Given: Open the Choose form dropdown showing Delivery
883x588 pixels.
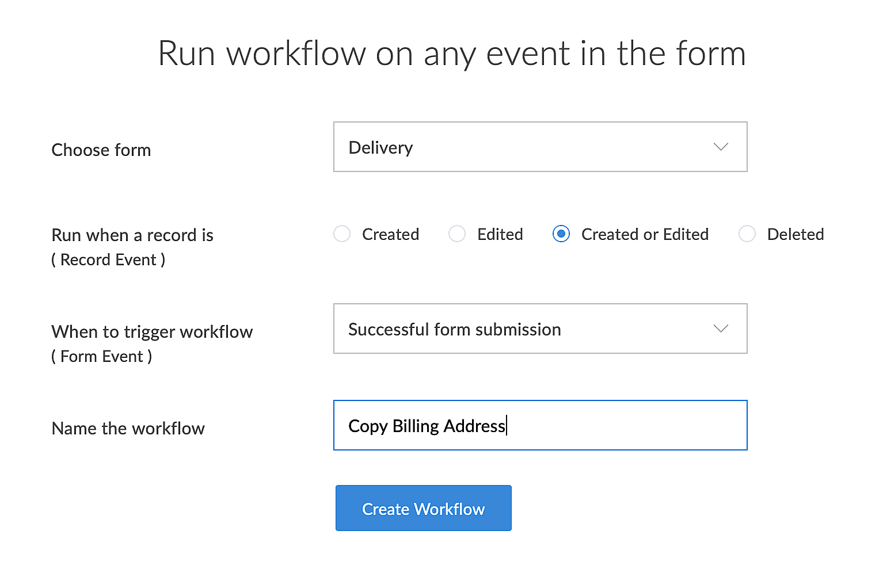Looking at the screenshot, I should pyautogui.click(x=540, y=147).
